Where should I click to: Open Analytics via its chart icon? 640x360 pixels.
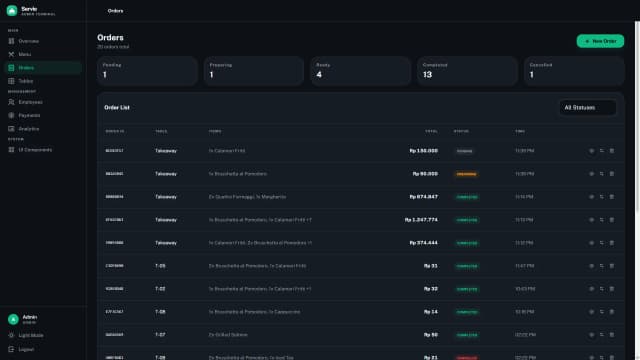[11, 129]
